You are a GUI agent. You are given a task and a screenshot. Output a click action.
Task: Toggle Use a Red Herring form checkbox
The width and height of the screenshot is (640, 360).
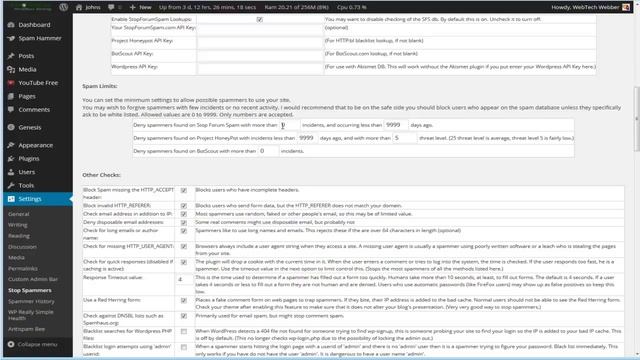[184, 300]
